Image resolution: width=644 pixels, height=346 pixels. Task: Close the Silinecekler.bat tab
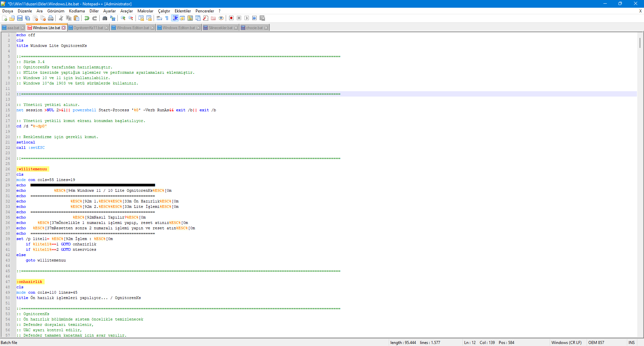click(x=236, y=28)
